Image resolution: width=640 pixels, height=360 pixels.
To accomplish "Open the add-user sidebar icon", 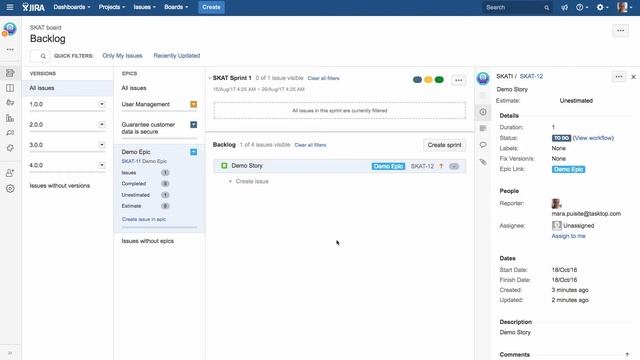I will pos(10,173).
